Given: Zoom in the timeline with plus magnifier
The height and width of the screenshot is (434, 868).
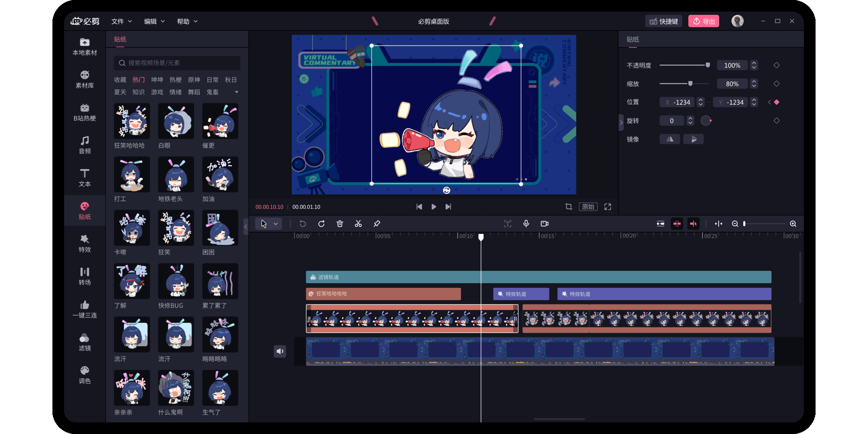Looking at the screenshot, I should (793, 224).
